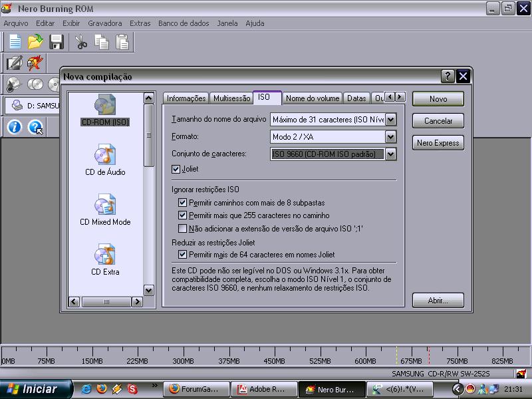The height and width of the screenshot is (399, 532).
Task: Switch to the Datas tab
Action: click(356, 98)
